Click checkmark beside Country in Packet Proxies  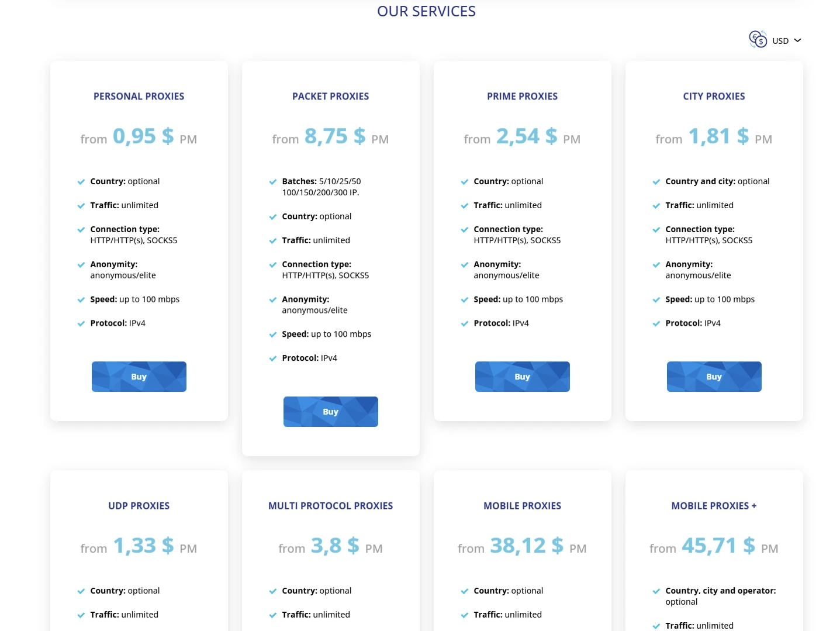point(272,217)
